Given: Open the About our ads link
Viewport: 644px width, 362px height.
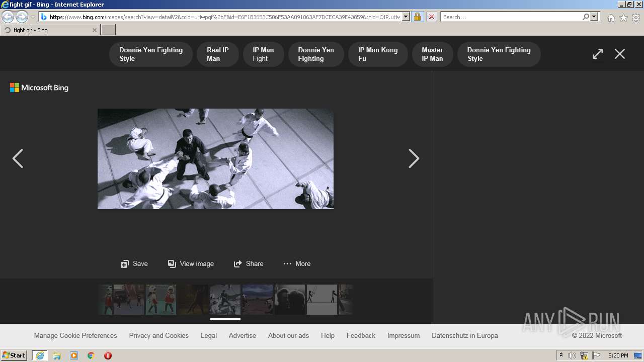Looking at the screenshot, I should tap(288, 335).
